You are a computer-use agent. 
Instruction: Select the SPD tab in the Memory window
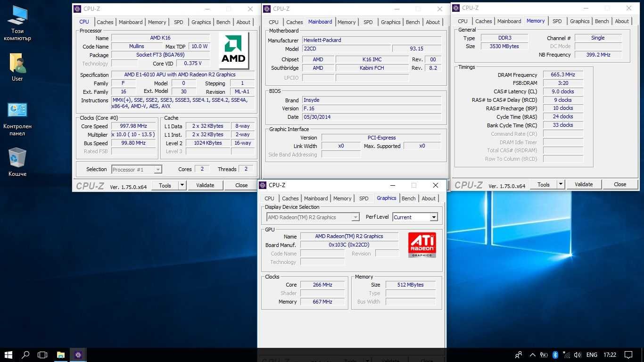[557, 21]
